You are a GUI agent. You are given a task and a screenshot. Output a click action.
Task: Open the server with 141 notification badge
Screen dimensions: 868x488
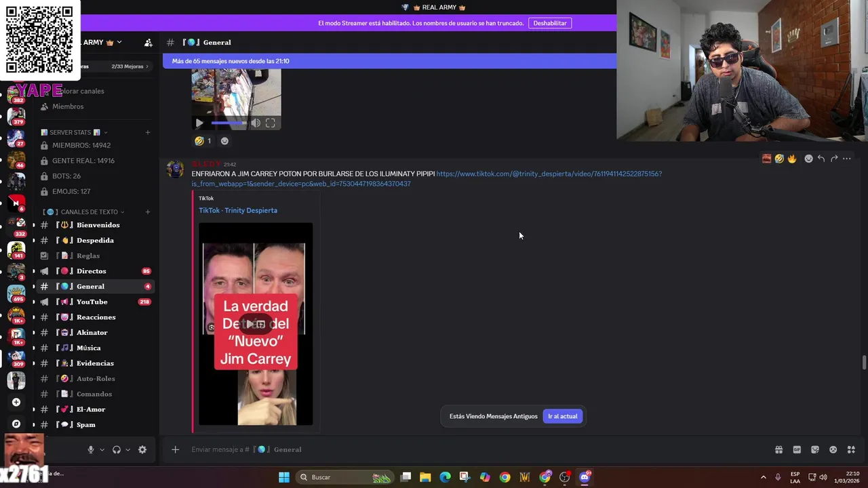pos(16,249)
